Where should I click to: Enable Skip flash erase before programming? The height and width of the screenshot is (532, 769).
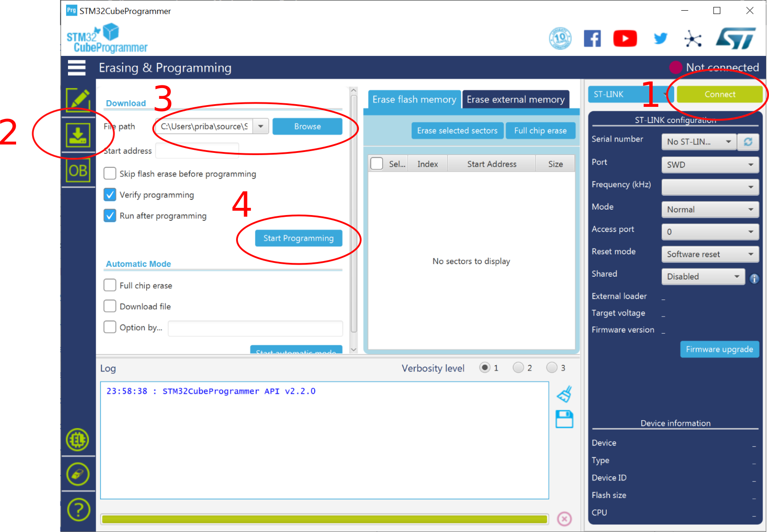[x=110, y=173]
